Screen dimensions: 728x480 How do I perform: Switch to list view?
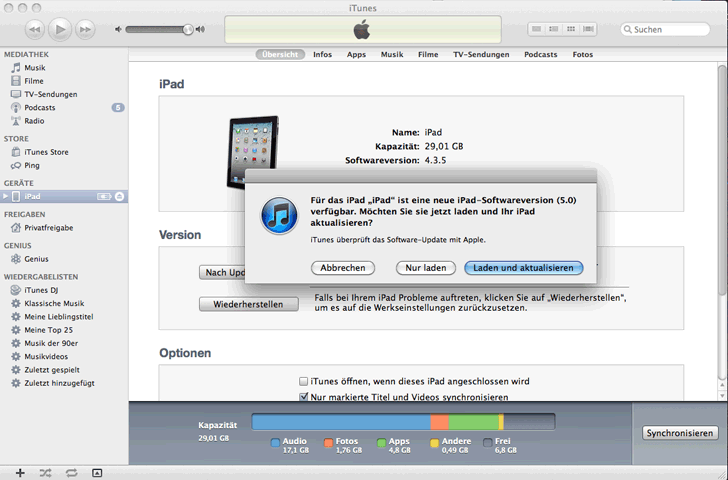coord(537,29)
